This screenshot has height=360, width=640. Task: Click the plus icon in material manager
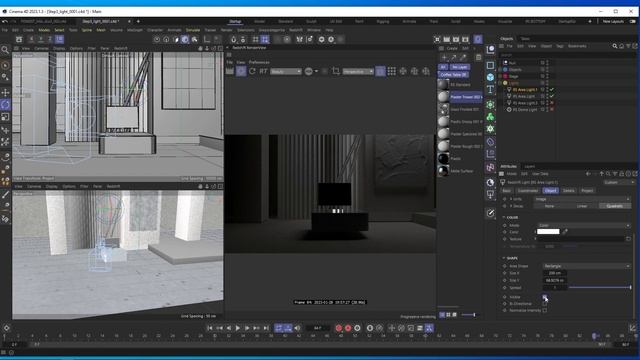444,58
